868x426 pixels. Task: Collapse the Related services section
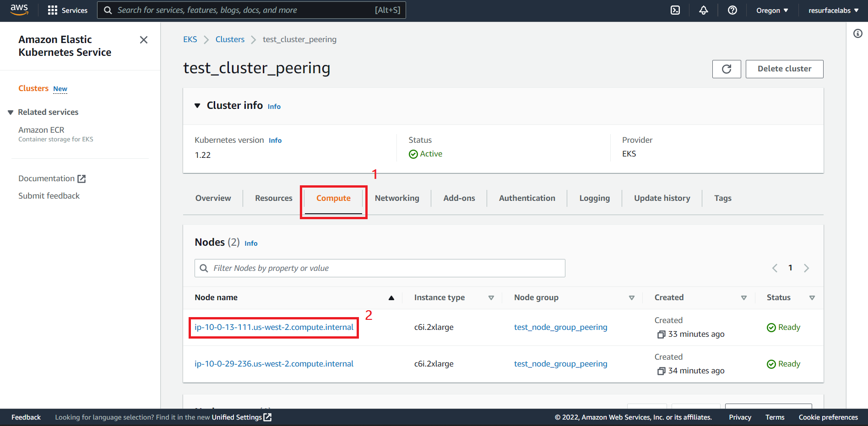11,113
